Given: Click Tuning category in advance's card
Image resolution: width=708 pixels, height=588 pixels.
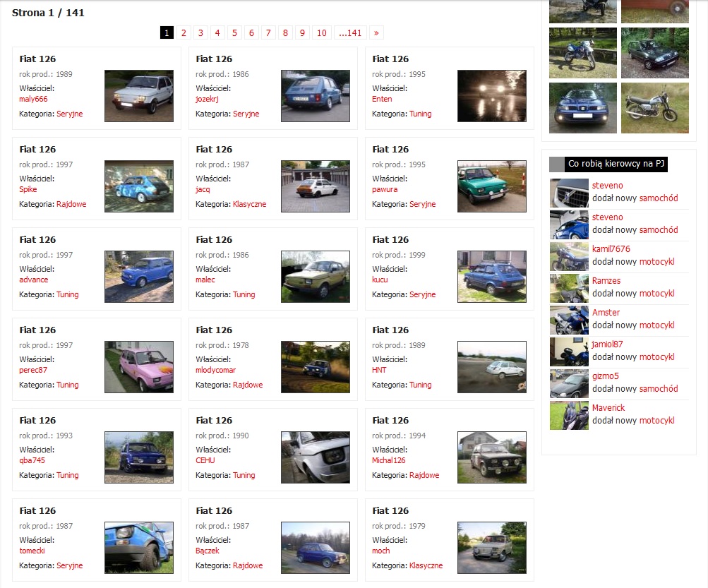Looking at the screenshot, I should [68, 294].
